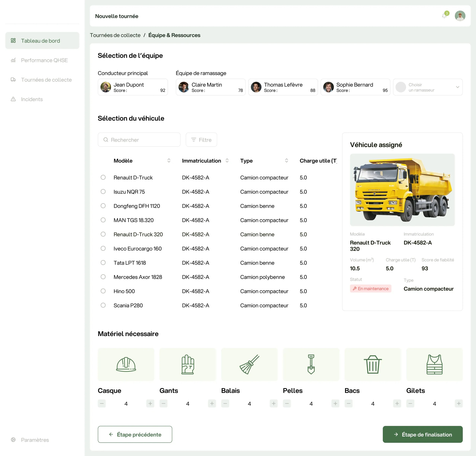Screen dimensions: 476x456
Task: Select the Renault D-Truck 320 radio button
Action: 103,234
